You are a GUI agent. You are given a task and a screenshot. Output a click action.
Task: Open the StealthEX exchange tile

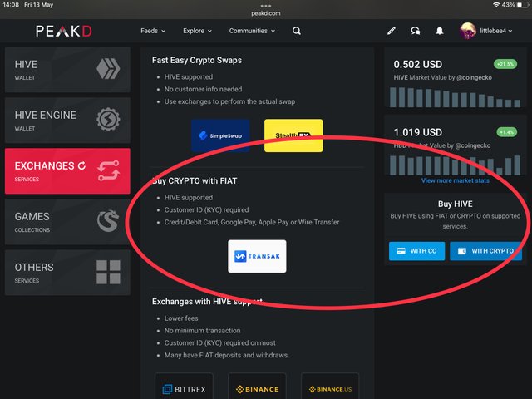(293, 135)
